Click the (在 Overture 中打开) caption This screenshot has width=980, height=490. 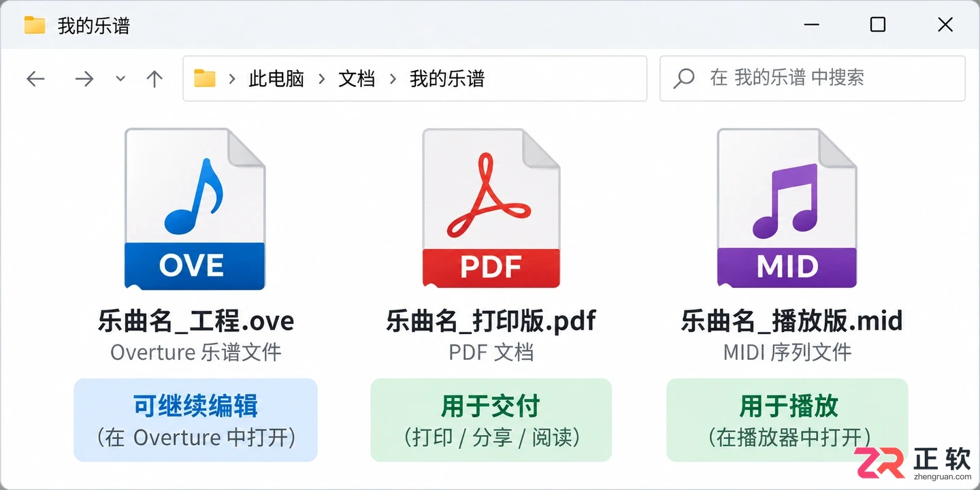[x=196, y=437]
